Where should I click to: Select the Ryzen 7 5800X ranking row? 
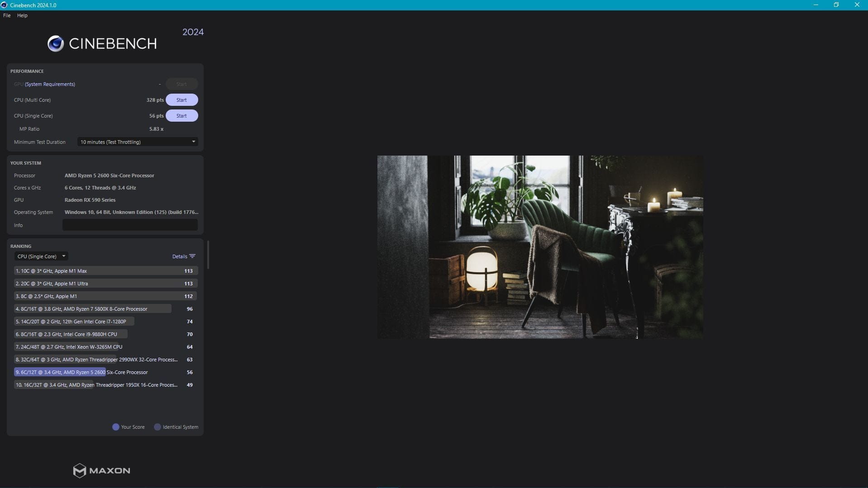tap(106, 309)
